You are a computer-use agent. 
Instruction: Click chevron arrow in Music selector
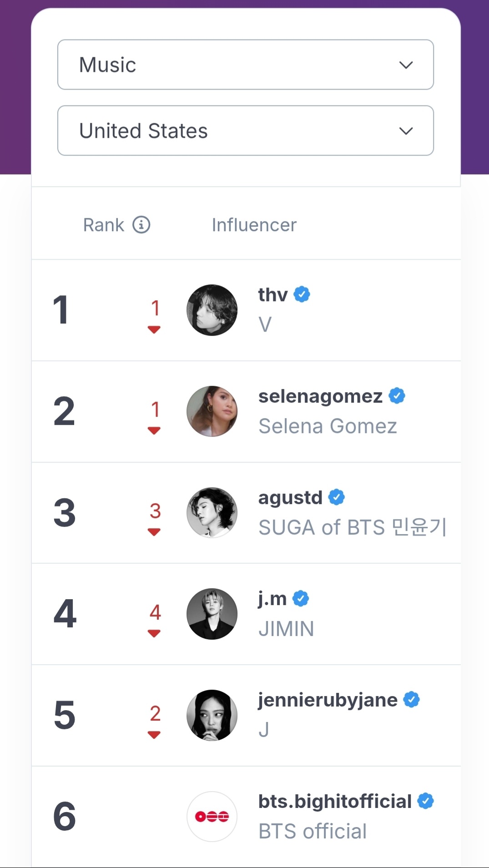point(406,65)
